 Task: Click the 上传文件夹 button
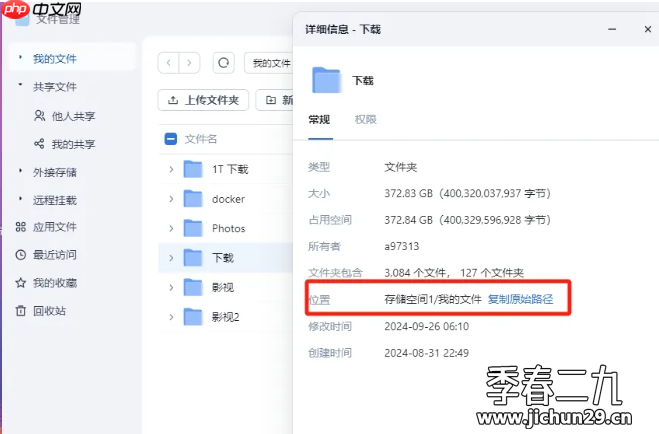203,100
